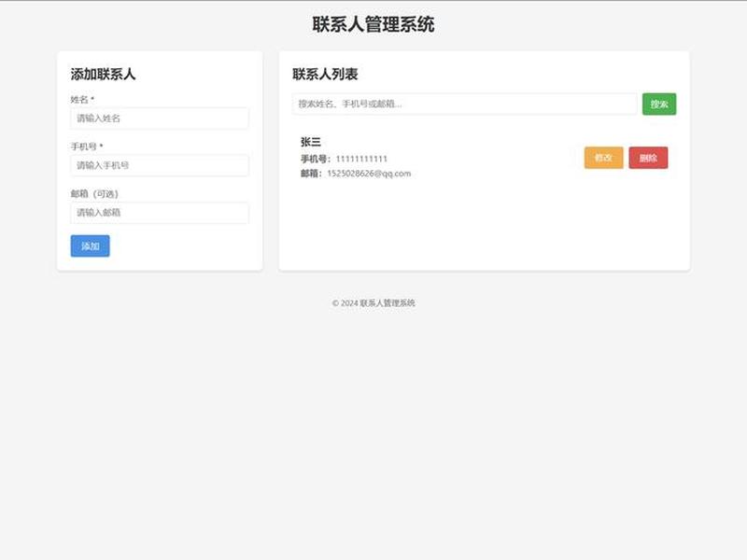Viewport: 747px width, 560px height.
Task: Click the orange 修改 button for 张三
Action: coord(603,158)
